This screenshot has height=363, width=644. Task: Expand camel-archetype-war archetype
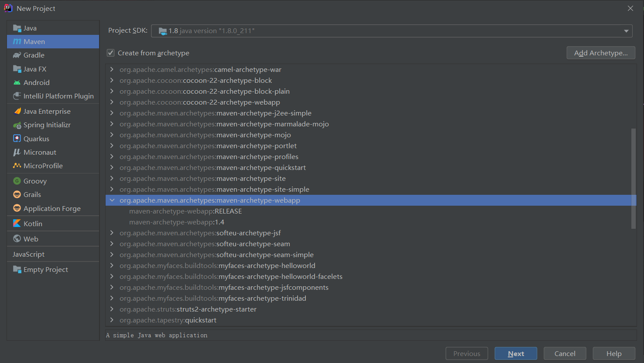tap(112, 70)
